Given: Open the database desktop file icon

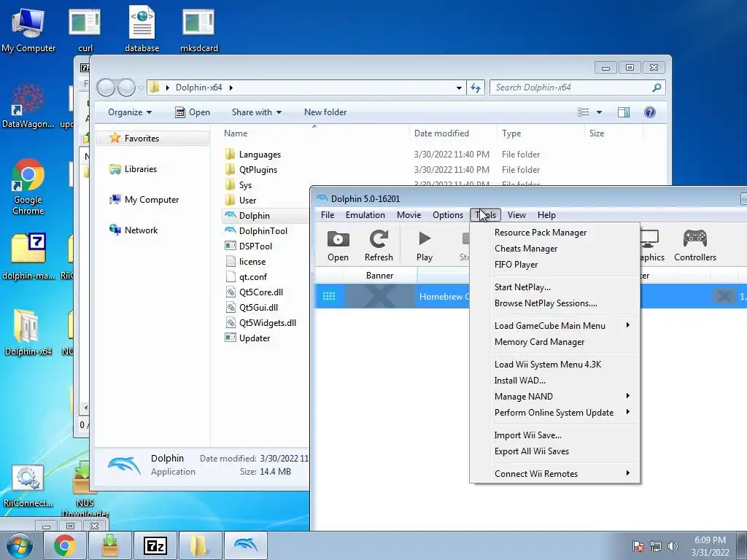Looking at the screenshot, I should click(142, 30).
